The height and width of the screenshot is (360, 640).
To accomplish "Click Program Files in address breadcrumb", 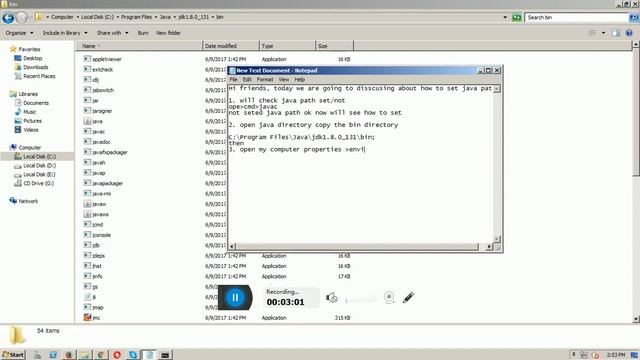I will (x=136, y=17).
